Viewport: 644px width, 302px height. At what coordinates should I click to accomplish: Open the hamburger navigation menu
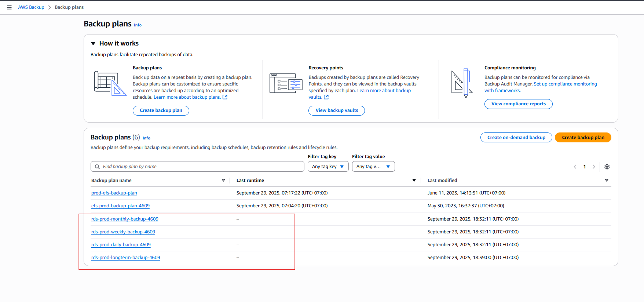[x=9, y=7]
